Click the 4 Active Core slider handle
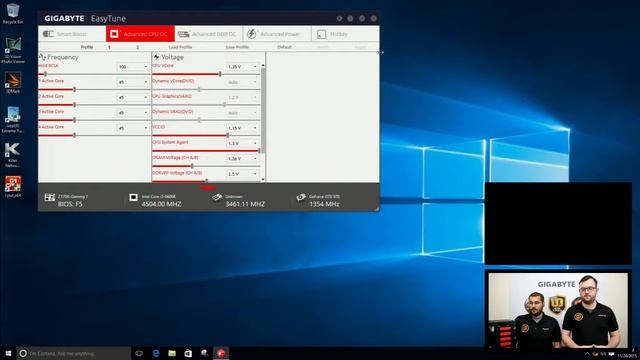Image resolution: width=640 pixels, height=360 pixels. tap(74, 135)
